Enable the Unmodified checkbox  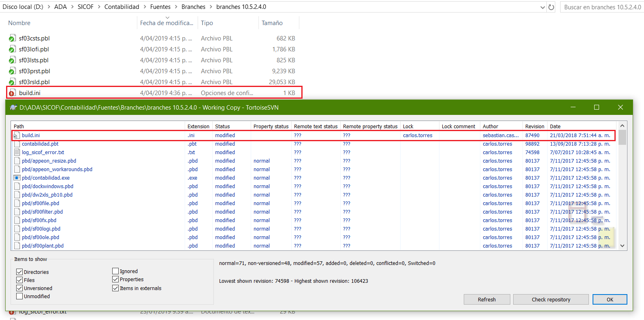(x=19, y=296)
